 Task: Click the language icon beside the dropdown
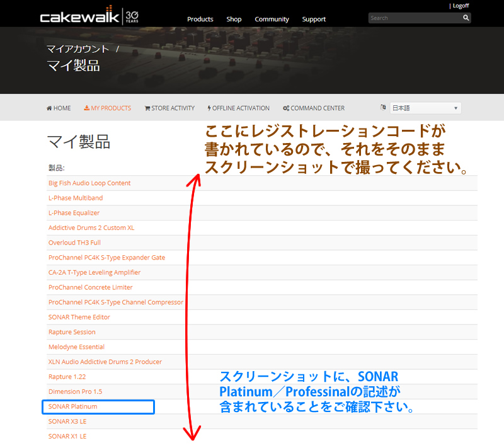pyautogui.click(x=383, y=107)
